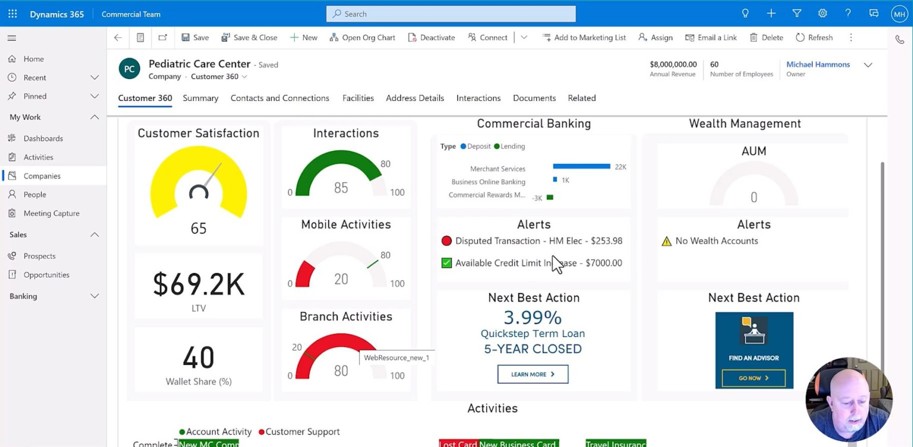This screenshot has height=447, width=913.
Task: Select the Customer 360 tab
Action: [145, 98]
